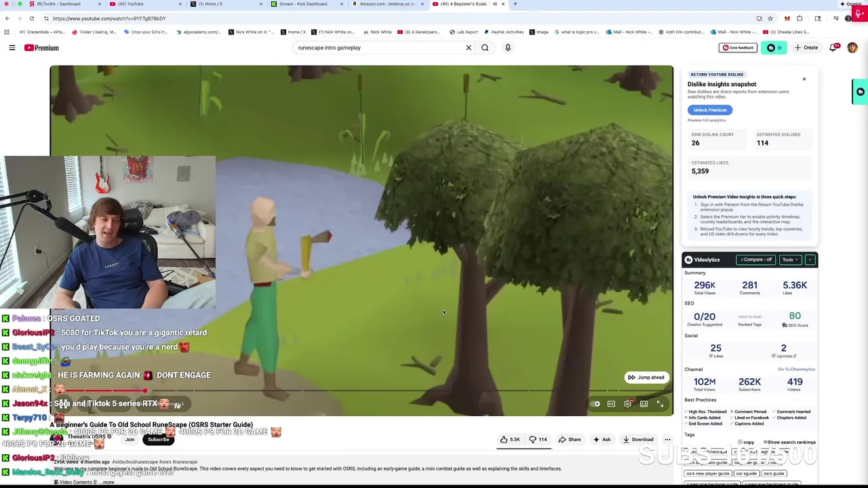This screenshot has height=488, width=868.
Task: Seek using the video progress bar
Action: pyautogui.click(x=361, y=391)
